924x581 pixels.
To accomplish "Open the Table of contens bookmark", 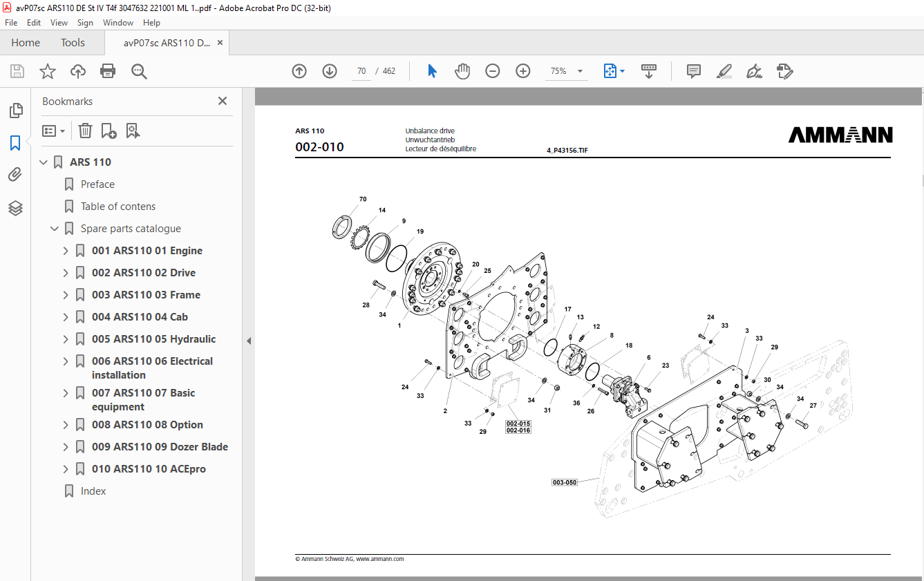I will [x=118, y=207].
